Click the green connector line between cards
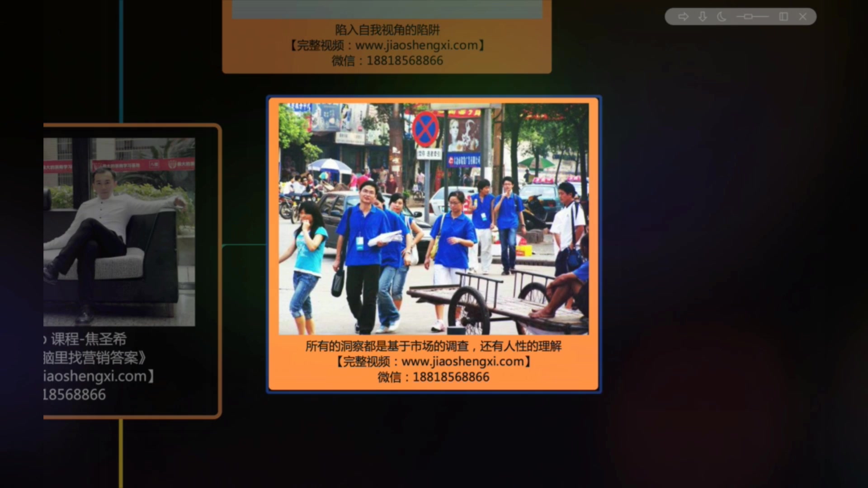Viewport: 868px width, 488px height. 244,245
